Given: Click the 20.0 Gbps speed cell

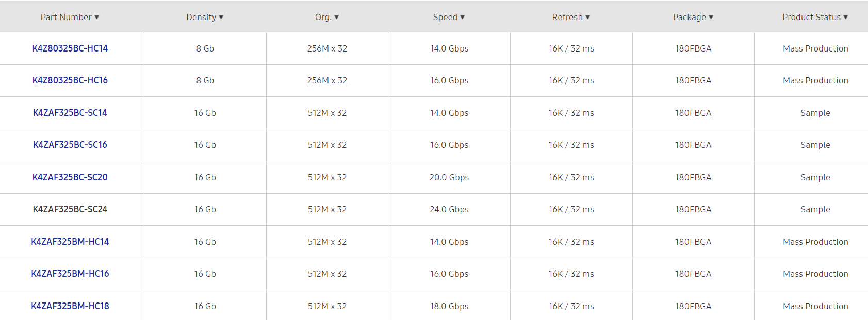Looking at the screenshot, I should [449, 177].
